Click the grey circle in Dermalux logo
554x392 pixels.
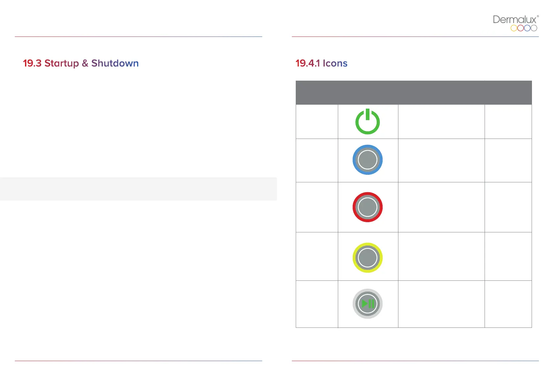click(x=534, y=28)
